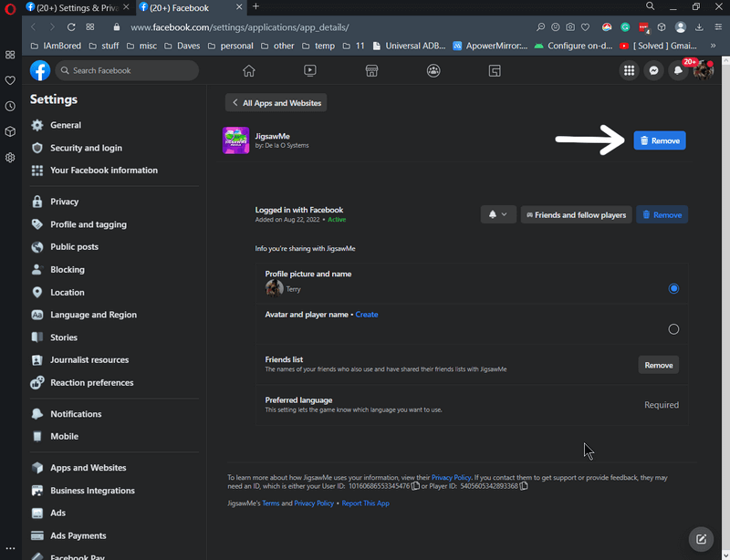Open the Opera easy setup menu icon
The image size is (730, 560).
[x=719, y=27]
